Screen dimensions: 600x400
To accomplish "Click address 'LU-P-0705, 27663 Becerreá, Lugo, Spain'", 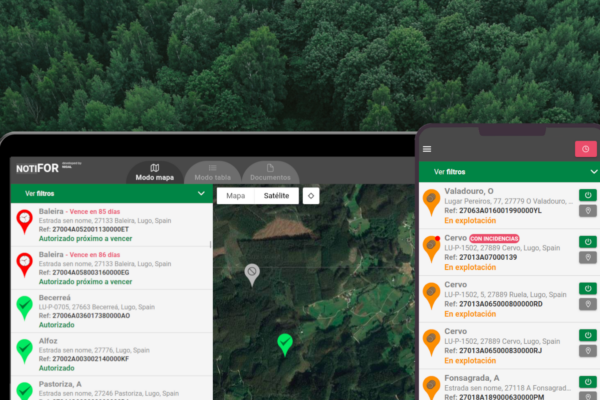I will [x=97, y=307].
